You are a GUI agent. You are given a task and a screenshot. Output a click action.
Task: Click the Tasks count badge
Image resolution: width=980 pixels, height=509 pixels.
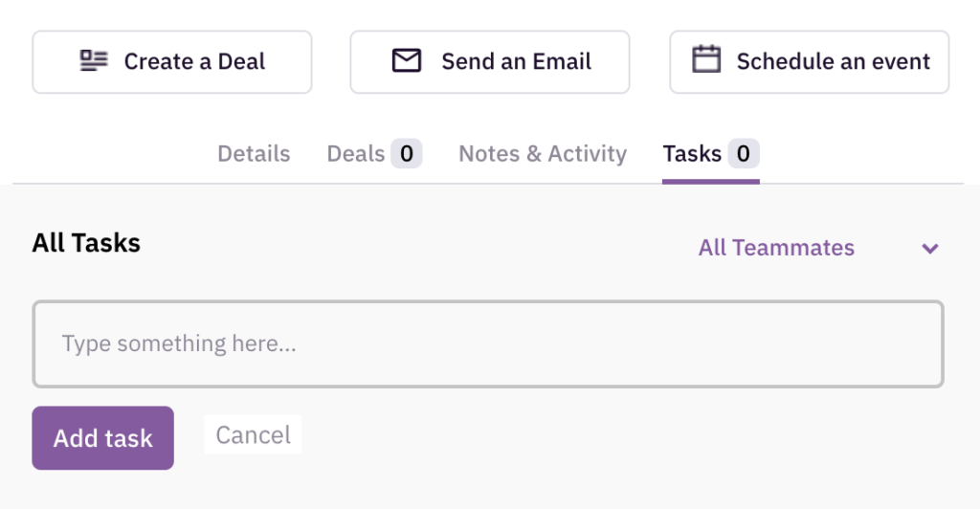743,154
